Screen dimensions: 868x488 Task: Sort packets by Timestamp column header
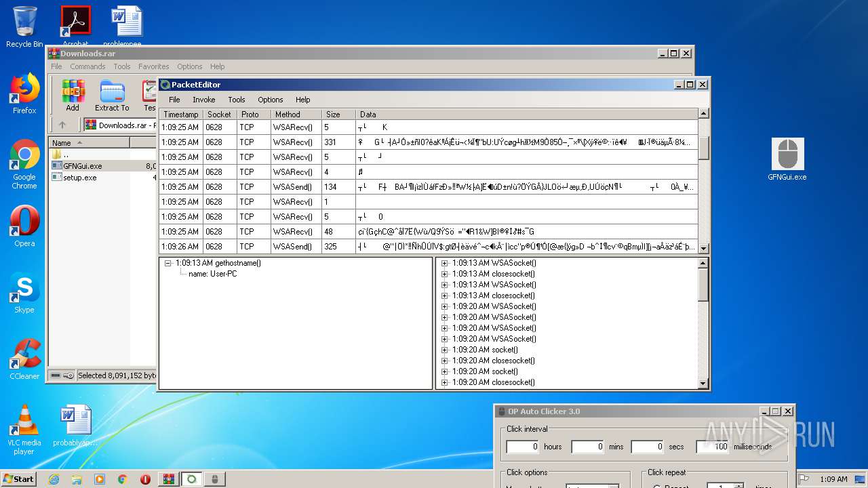click(180, 115)
